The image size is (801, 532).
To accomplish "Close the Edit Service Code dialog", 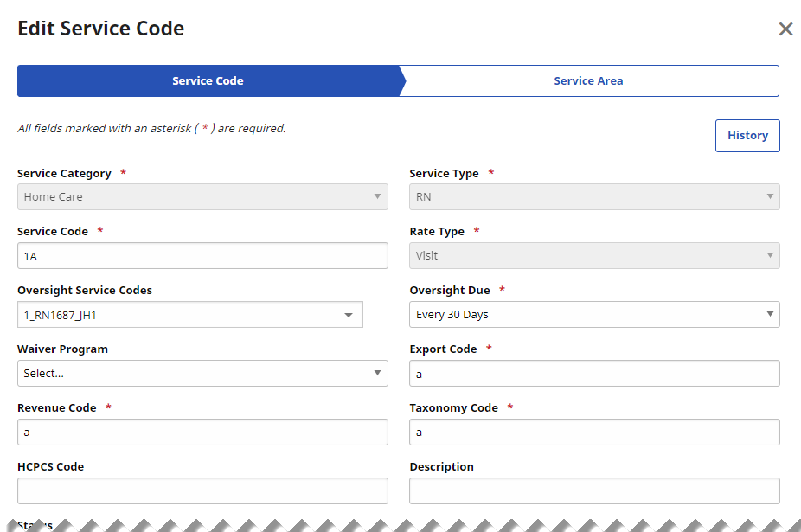I will point(785,29).
